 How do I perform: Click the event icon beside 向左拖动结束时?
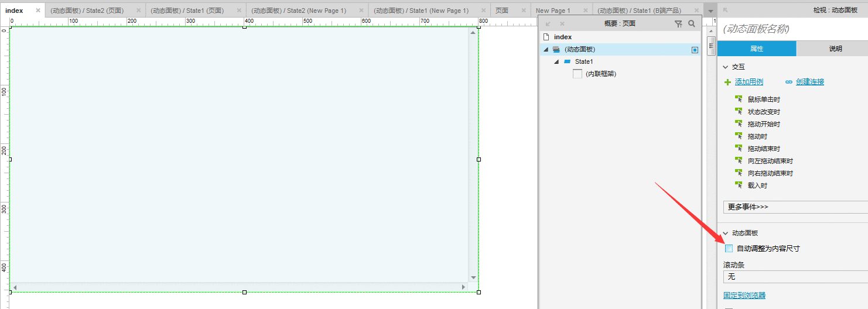coord(739,161)
